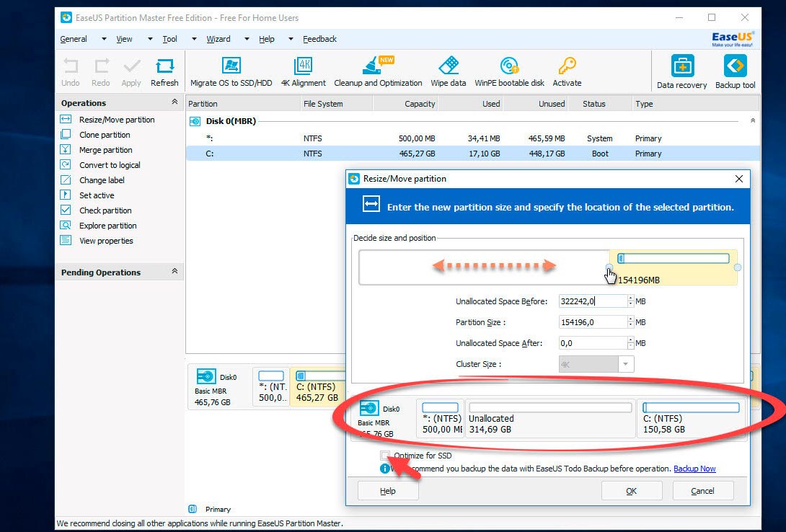786x532 pixels.
Task: Grab the right partition resize handle
Action: pos(738,267)
